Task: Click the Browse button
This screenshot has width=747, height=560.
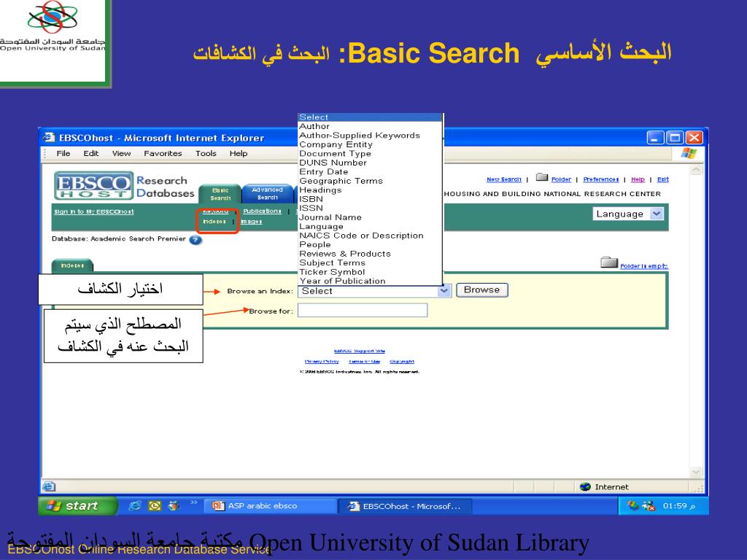Action: pyautogui.click(x=482, y=290)
